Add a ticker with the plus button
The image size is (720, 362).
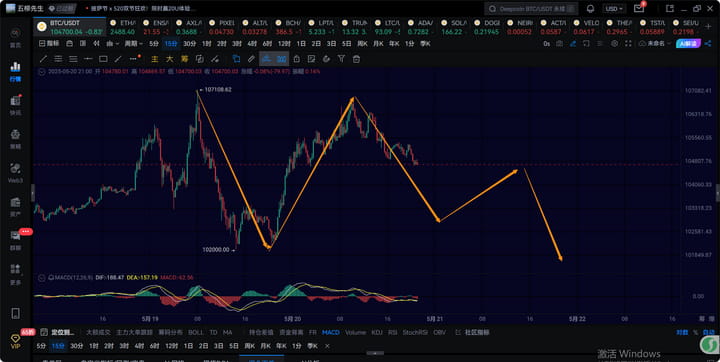[709, 27]
